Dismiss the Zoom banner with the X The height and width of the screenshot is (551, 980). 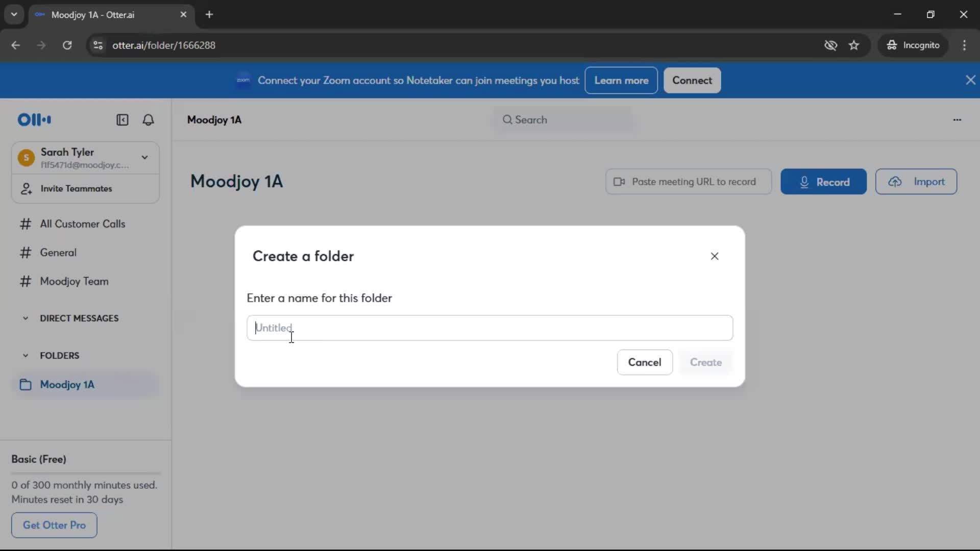pos(970,80)
